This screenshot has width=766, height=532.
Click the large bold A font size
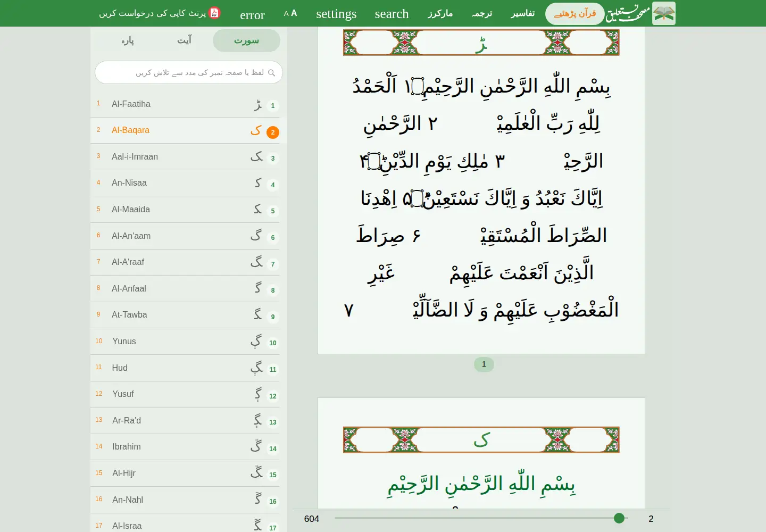[x=294, y=13]
